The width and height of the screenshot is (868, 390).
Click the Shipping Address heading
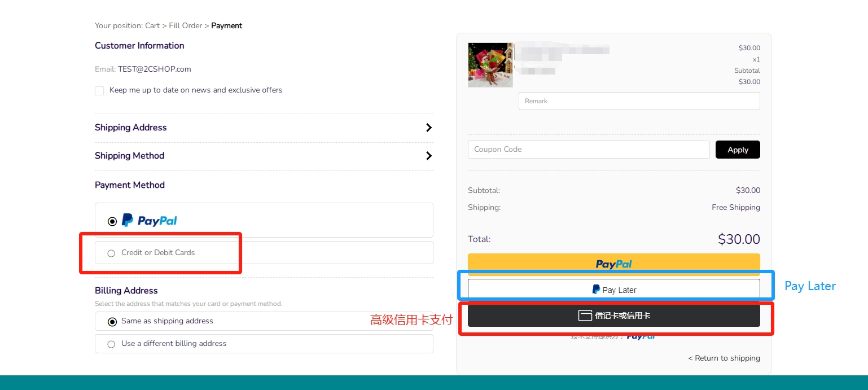pyautogui.click(x=131, y=128)
